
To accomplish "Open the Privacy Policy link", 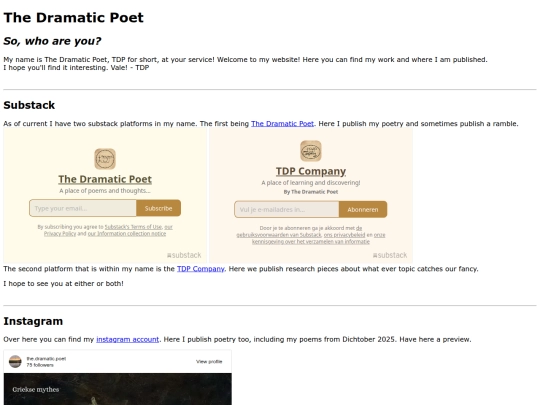I will click(60, 233).
